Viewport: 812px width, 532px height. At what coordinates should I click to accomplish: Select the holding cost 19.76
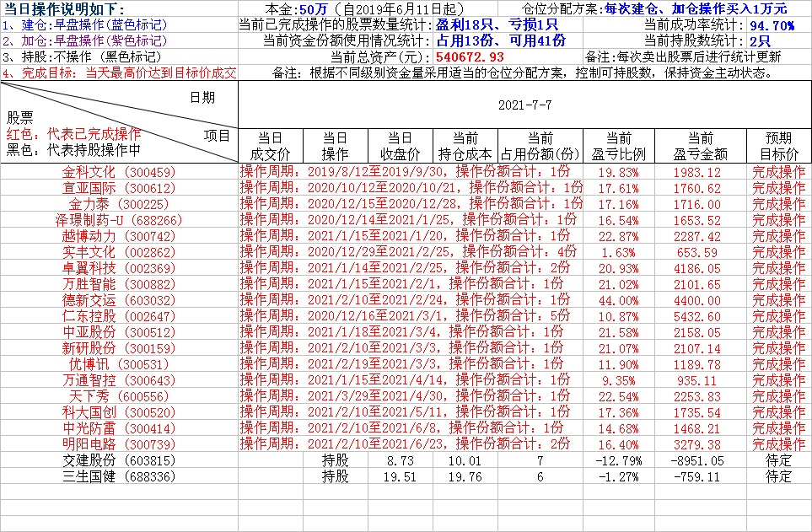[x=465, y=476]
